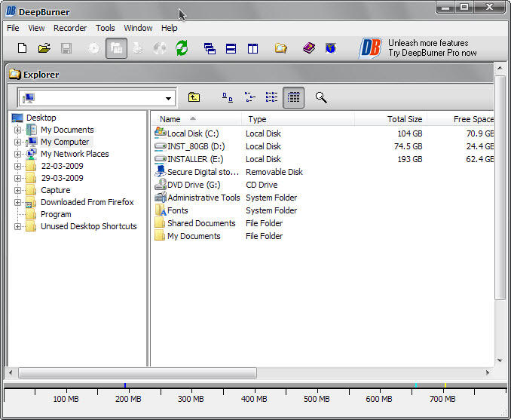Tile windows vertically icon
This screenshot has height=420, width=511.
(x=252, y=48)
